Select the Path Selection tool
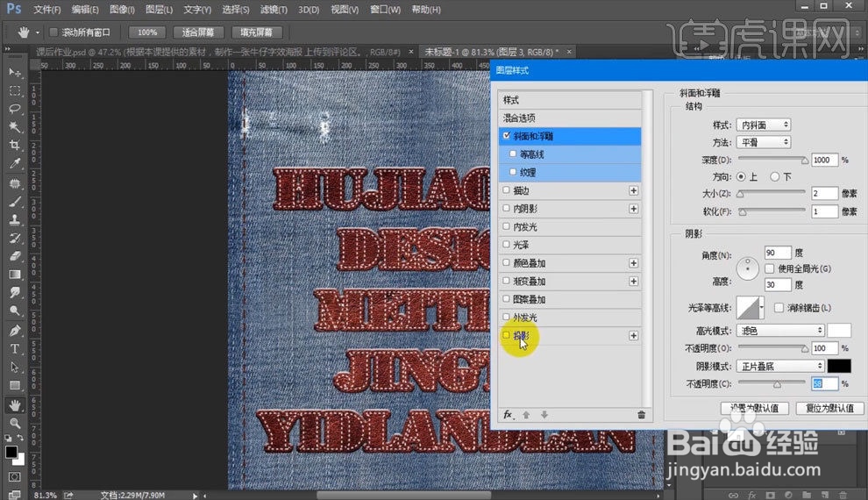Viewport: 868px width, 500px height. (x=14, y=368)
